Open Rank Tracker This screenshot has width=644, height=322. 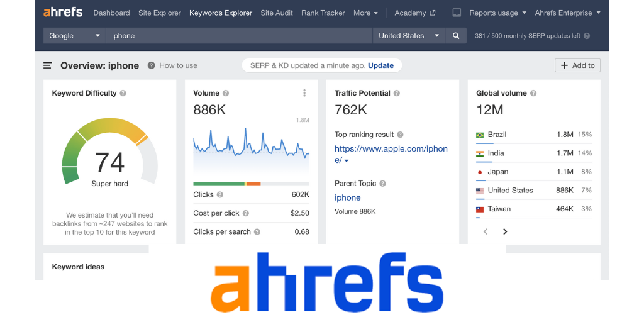[x=323, y=13]
